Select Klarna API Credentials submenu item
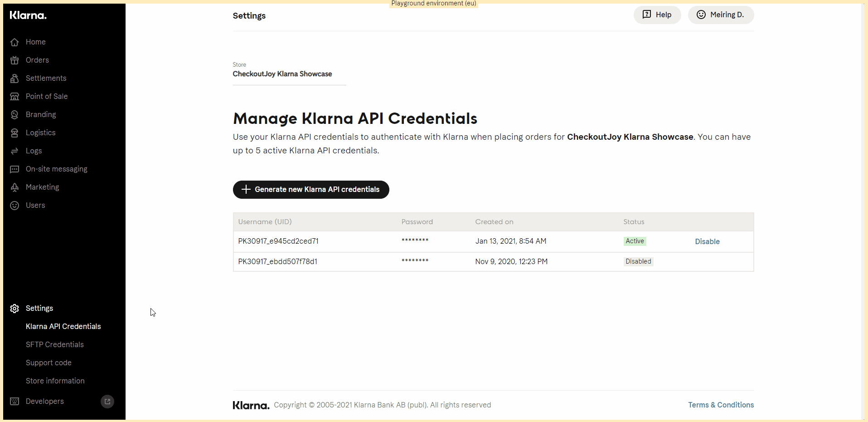The width and height of the screenshot is (868, 422). 63,326
